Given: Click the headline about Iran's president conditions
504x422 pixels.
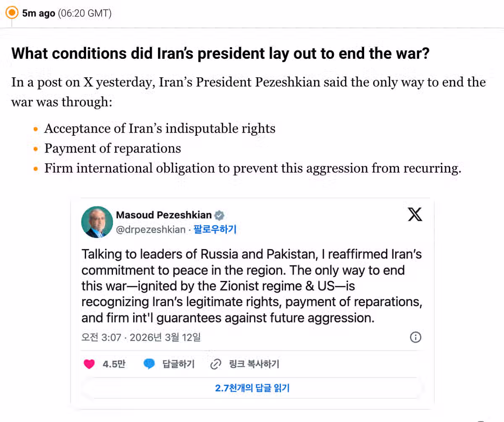Looking at the screenshot, I should click(x=220, y=54).
